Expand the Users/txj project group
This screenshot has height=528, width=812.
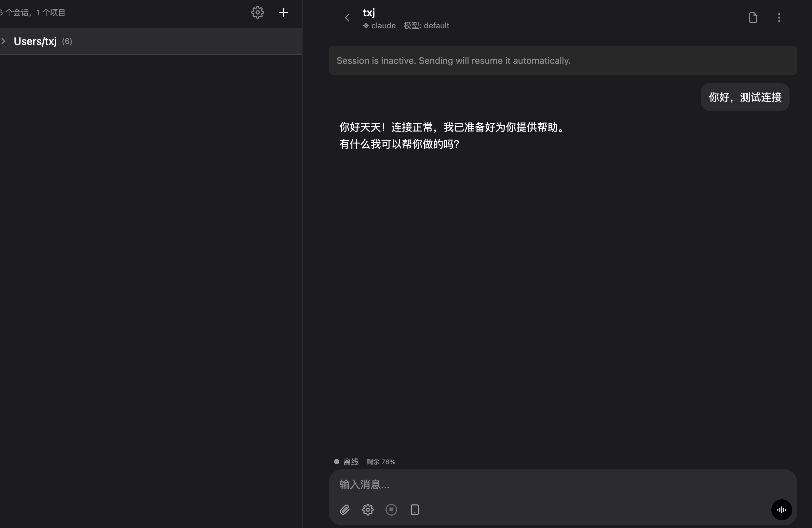3,41
